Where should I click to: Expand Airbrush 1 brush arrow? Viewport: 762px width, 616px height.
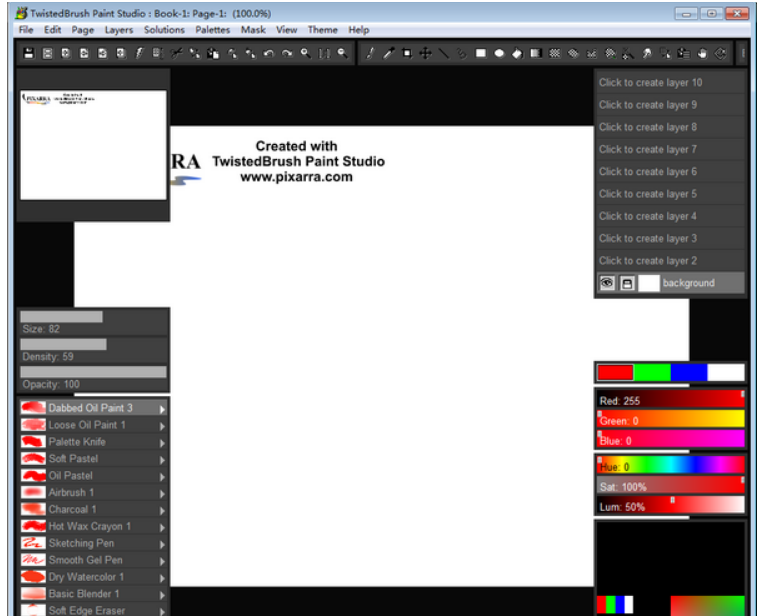coord(162,494)
